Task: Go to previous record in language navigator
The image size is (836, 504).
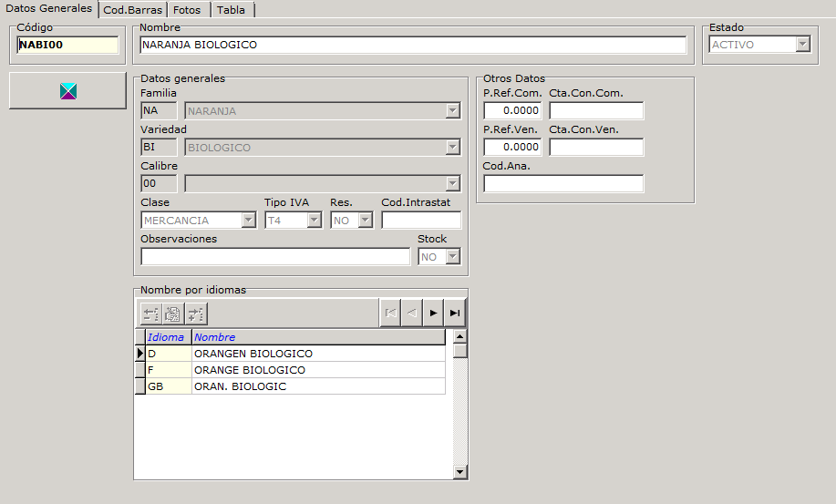Action: point(411,313)
